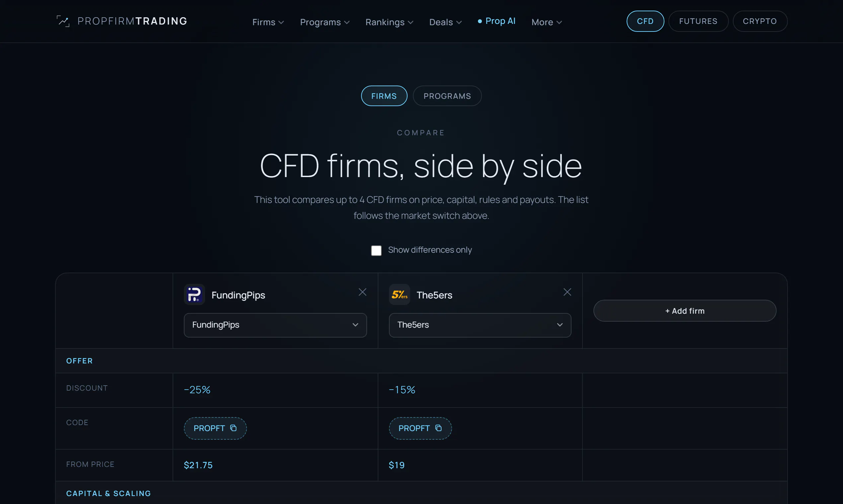Switch market to CFD
Viewport: 843px width, 504px height.
click(645, 21)
